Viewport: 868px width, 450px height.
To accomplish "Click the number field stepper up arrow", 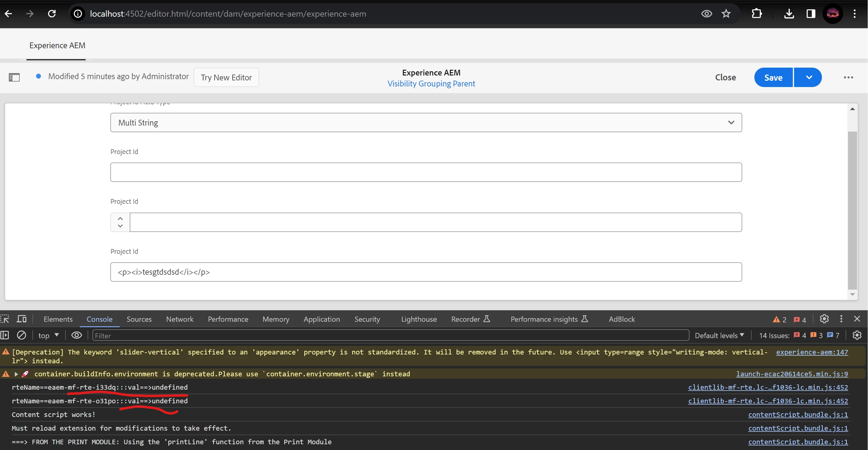I will click(x=120, y=218).
